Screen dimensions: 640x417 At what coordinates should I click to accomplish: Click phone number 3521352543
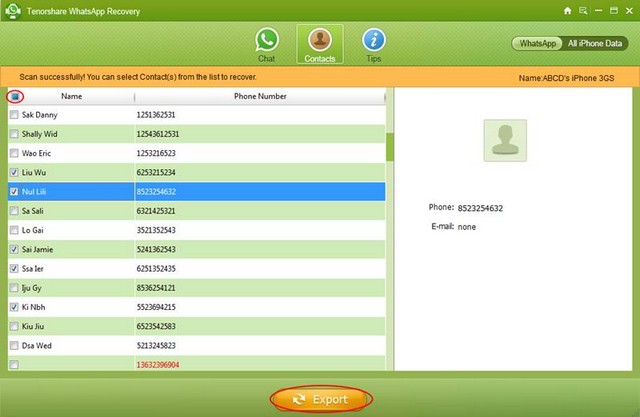click(156, 230)
